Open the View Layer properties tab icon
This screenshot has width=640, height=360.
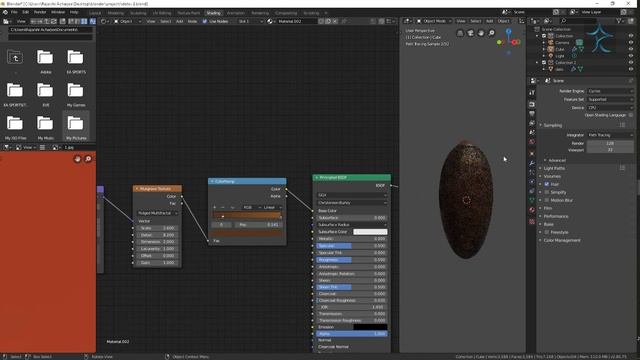pos(532,123)
